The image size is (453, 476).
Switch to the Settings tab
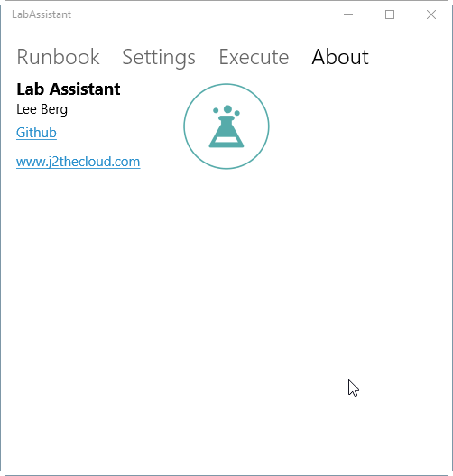[x=159, y=58]
